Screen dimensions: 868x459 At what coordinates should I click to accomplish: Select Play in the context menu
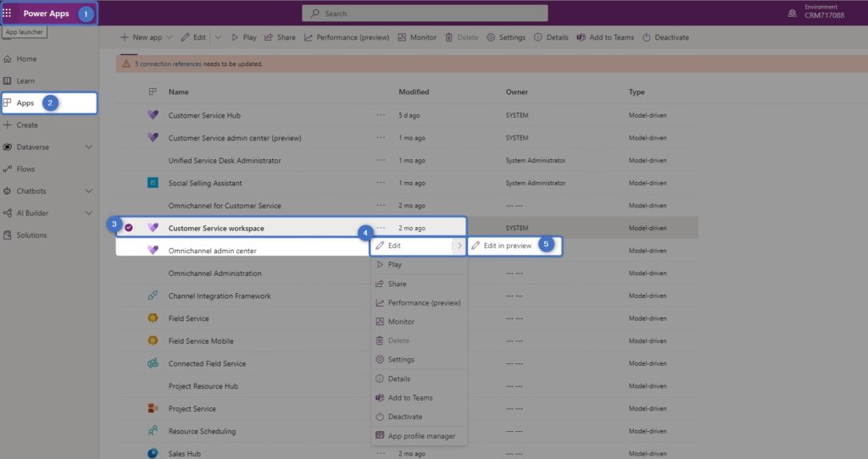[419, 265]
